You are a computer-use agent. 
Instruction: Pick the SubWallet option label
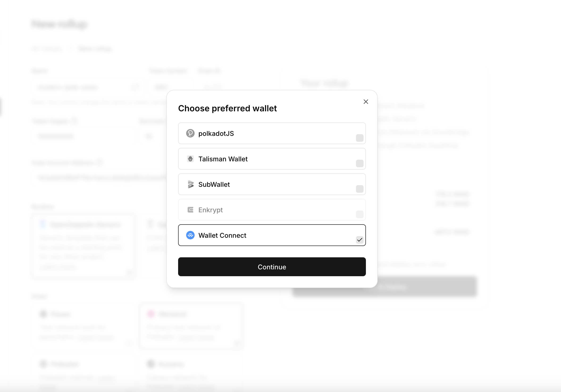pos(214,184)
